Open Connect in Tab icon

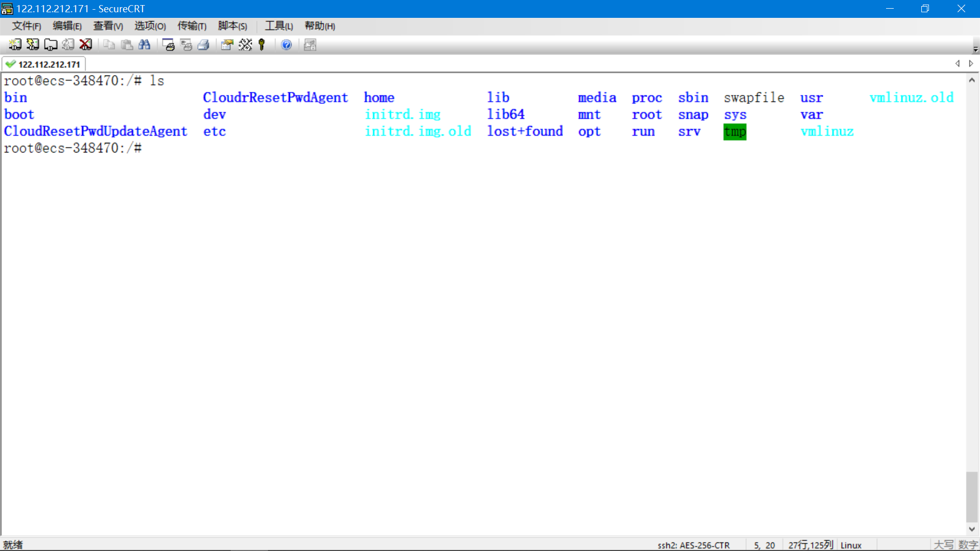pyautogui.click(x=51, y=45)
